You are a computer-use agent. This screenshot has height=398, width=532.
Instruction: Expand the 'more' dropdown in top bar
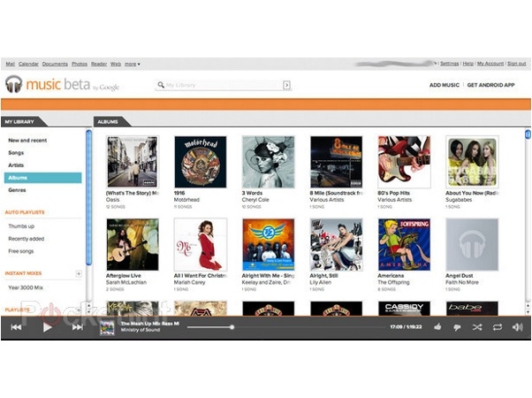point(132,64)
